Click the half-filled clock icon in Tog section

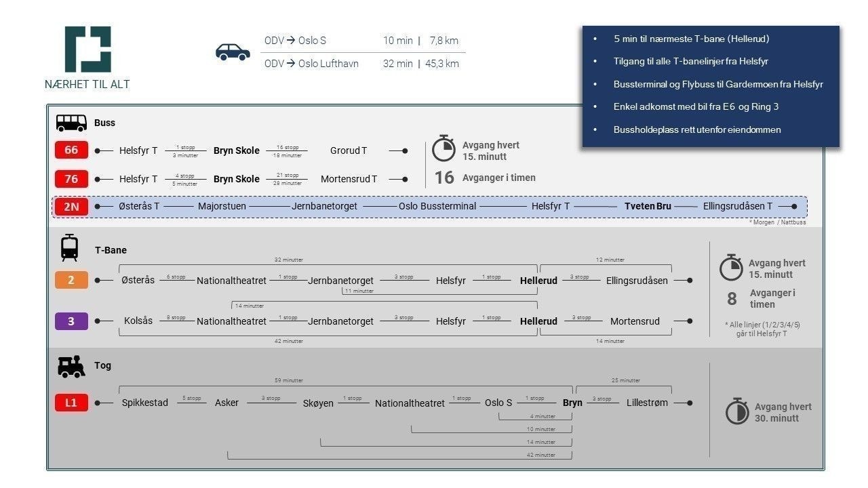coord(737,412)
